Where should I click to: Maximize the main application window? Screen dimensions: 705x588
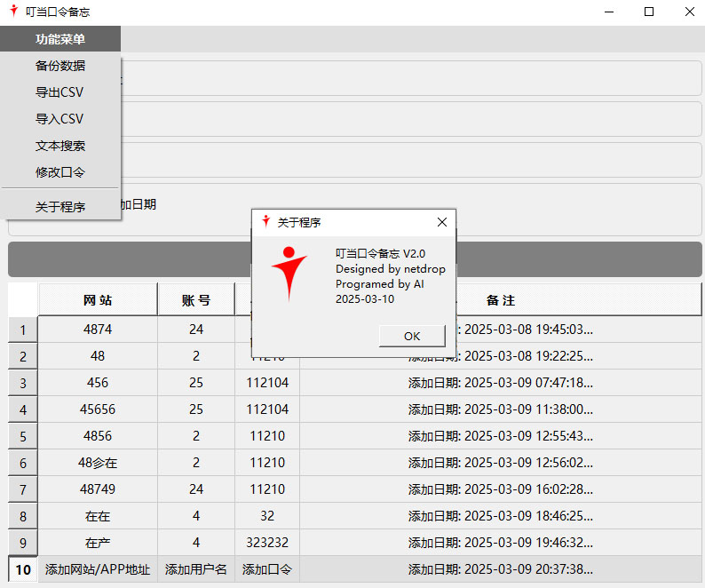(649, 12)
